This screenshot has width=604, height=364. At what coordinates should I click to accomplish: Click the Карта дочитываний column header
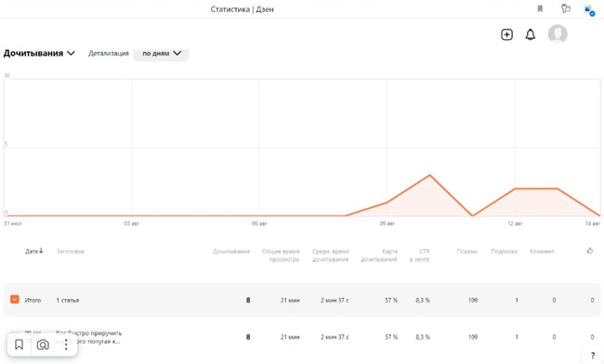[379, 255]
